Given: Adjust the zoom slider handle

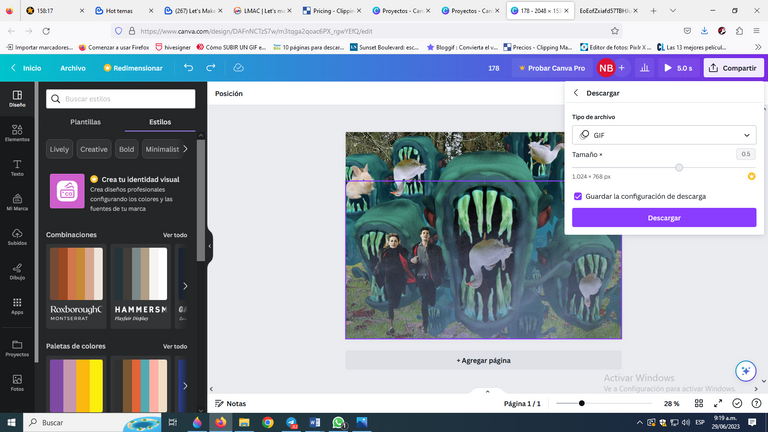Looking at the screenshot, I should pyautogui.click(x=581, y=403).
